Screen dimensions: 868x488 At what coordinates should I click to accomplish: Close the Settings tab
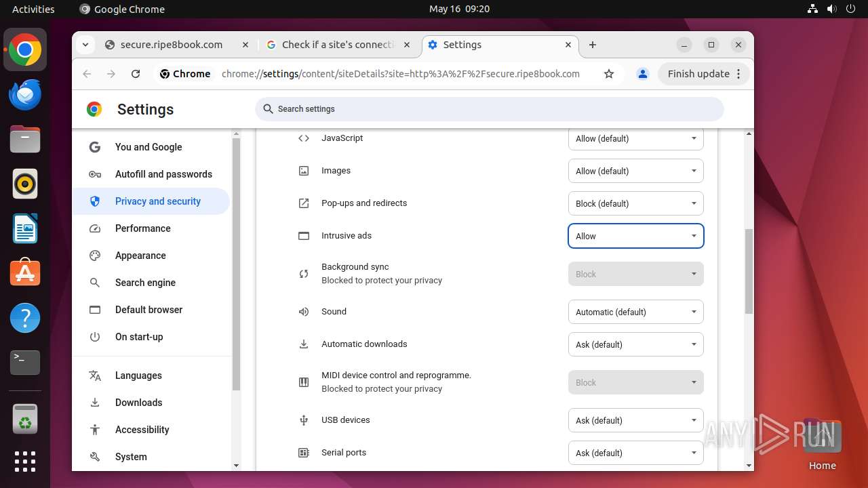coord(568,45)
